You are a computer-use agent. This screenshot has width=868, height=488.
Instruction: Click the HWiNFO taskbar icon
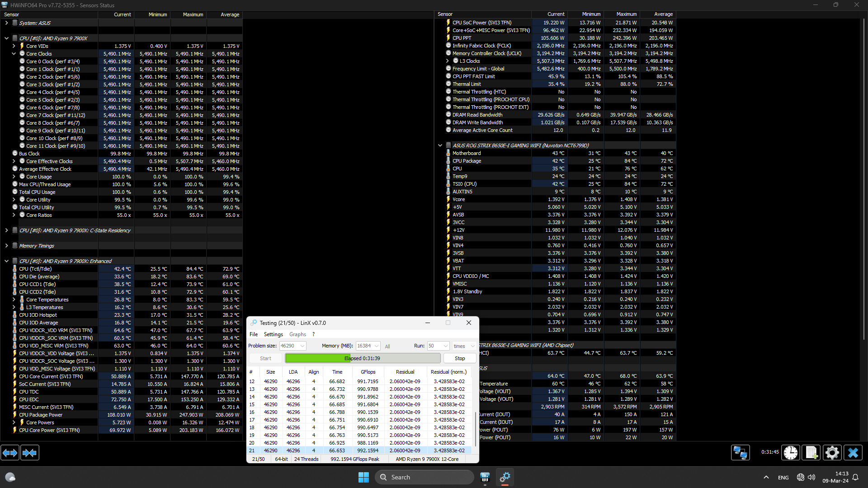pos(485,477)
